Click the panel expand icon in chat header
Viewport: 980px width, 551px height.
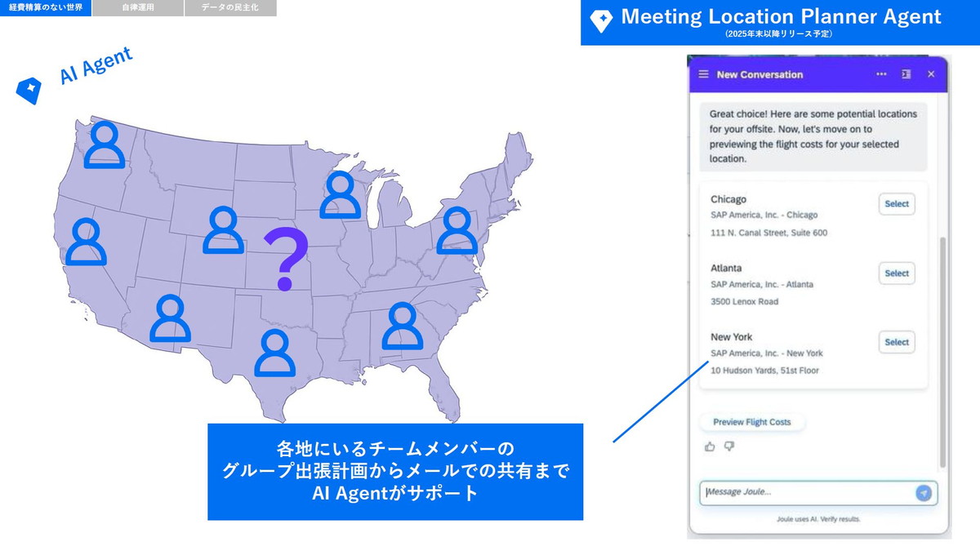pyautogui.click(x=906, y=74)
